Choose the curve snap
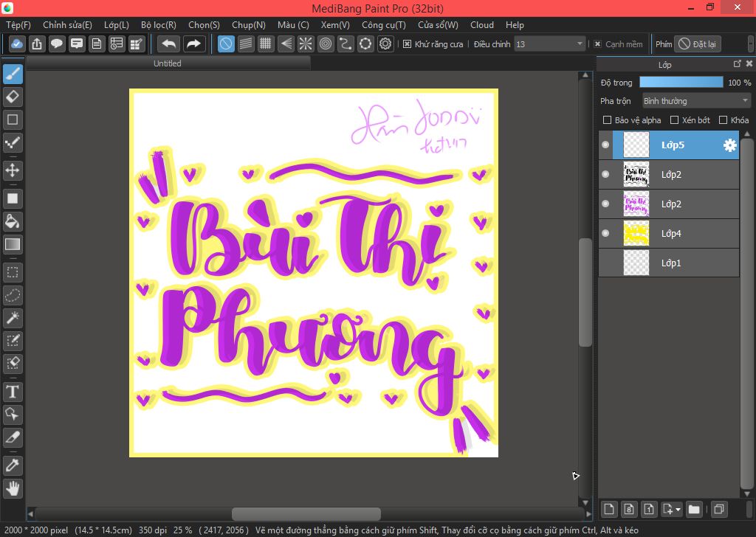The height and width of the screenshot is (537, 756). [346, 44]
